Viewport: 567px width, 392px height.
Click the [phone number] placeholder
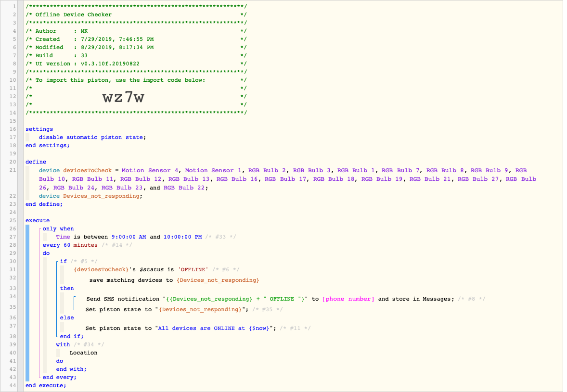348,299
